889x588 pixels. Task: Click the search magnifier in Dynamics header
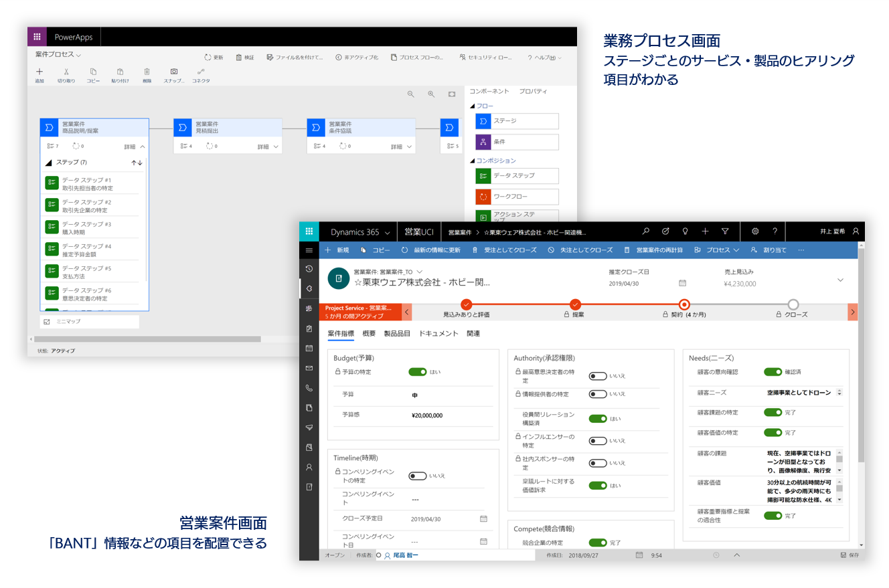[646, 231]
